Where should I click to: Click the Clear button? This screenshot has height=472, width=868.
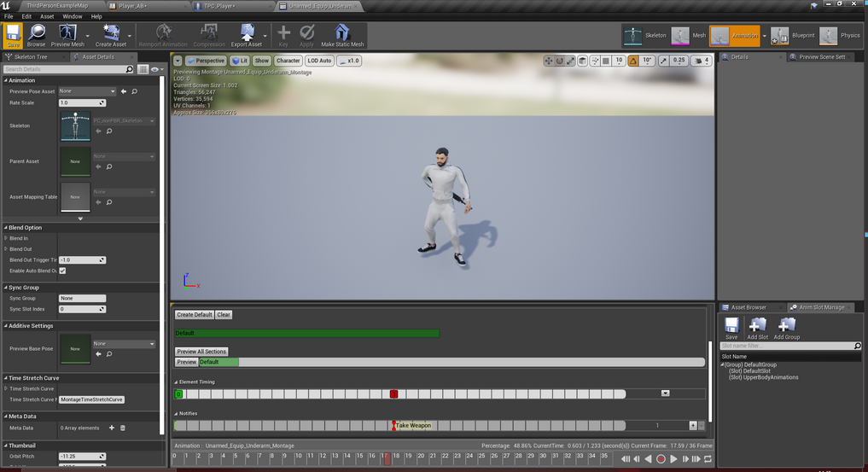(224, 315)
